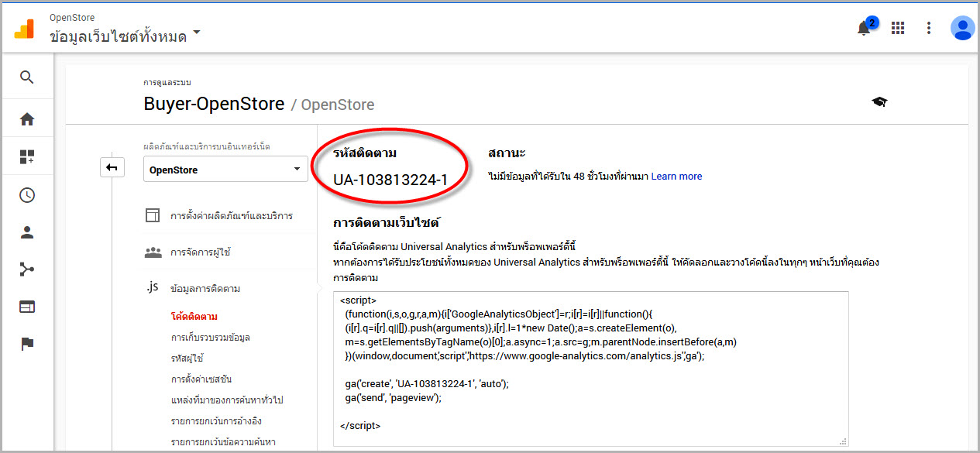The height and width of the screenshot is (453, 980).
Task: Open Acquisition arrows icon
Action: (27, 269)
